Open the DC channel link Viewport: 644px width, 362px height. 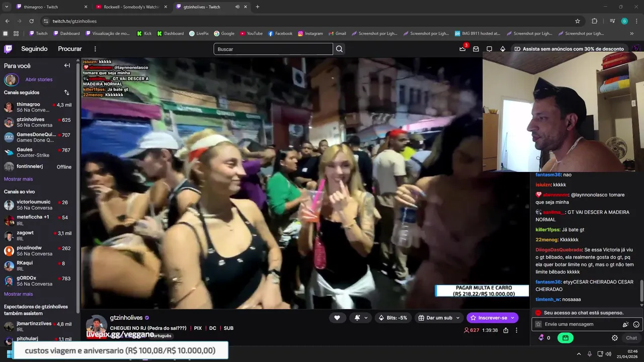point(213,328)
